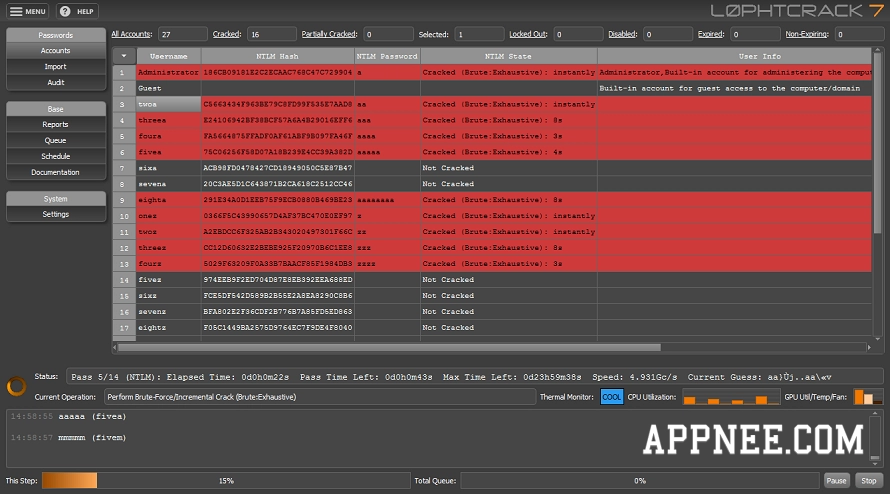Screen dimensions: 890x494
Task: Select the foura username cell
Action: (x=169, y=136)
